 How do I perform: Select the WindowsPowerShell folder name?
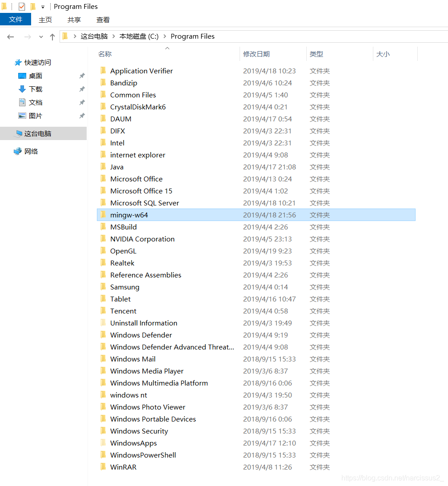point(143,455)
